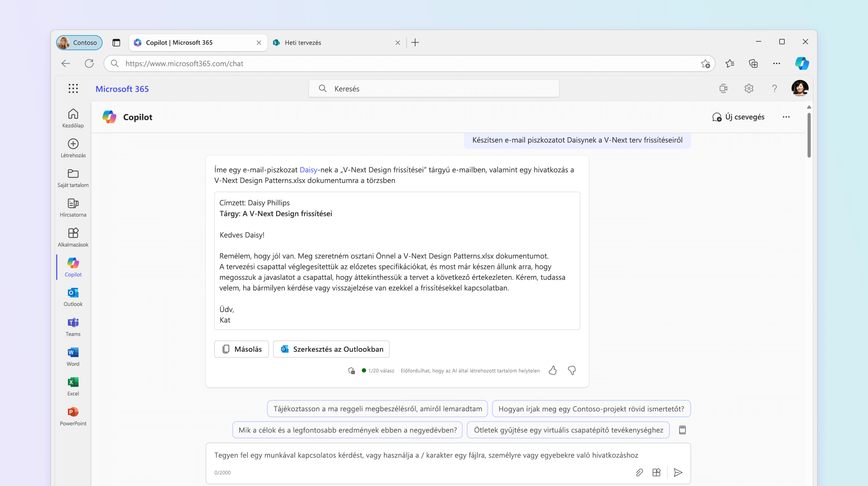Click the thumbs up feedback icon
This screenshot has height=486, width=868.
(x=553, y=370)
